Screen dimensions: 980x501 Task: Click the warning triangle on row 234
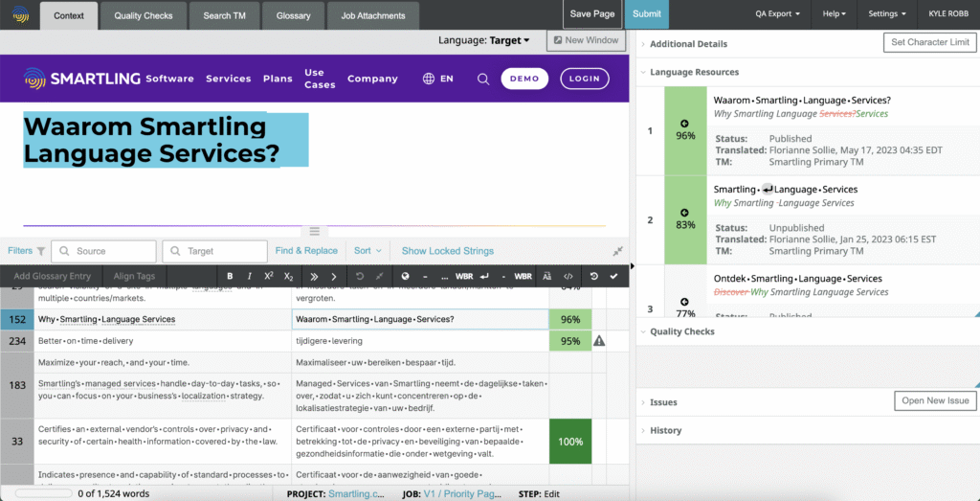[x=599, y=341]
